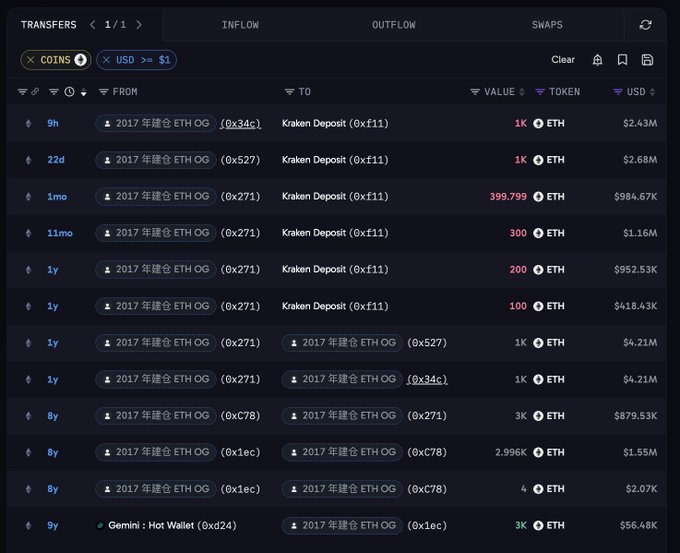This screenshot has width=680, height=553.
Task: Select the $984.67K USD value
Action: click(635, 197)
